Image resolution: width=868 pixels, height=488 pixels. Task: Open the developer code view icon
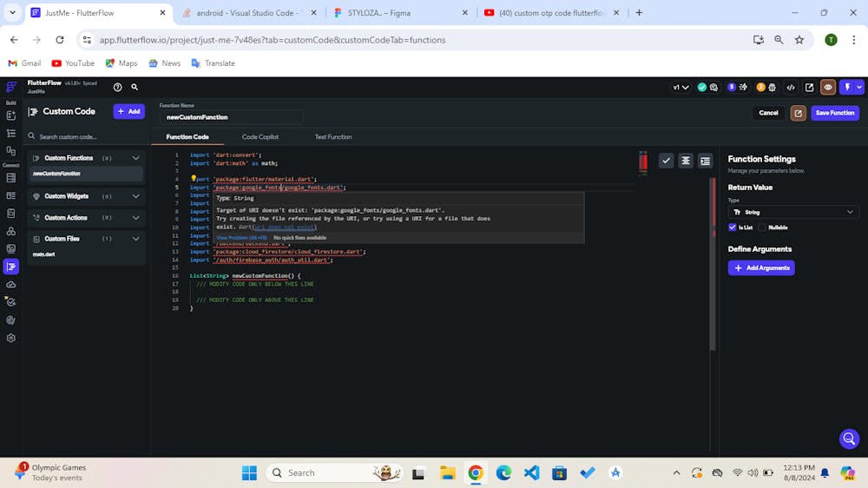791,87
